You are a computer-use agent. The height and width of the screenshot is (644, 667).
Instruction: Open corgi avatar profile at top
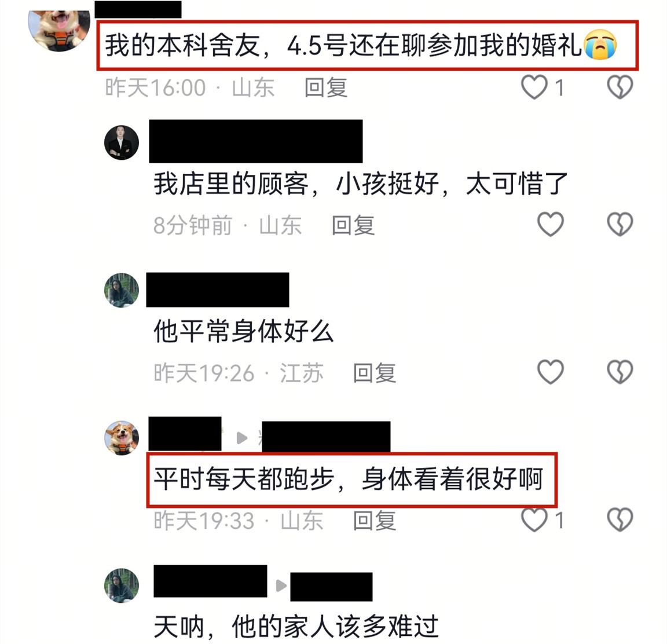pyautogui.click(x=59, y=30)
